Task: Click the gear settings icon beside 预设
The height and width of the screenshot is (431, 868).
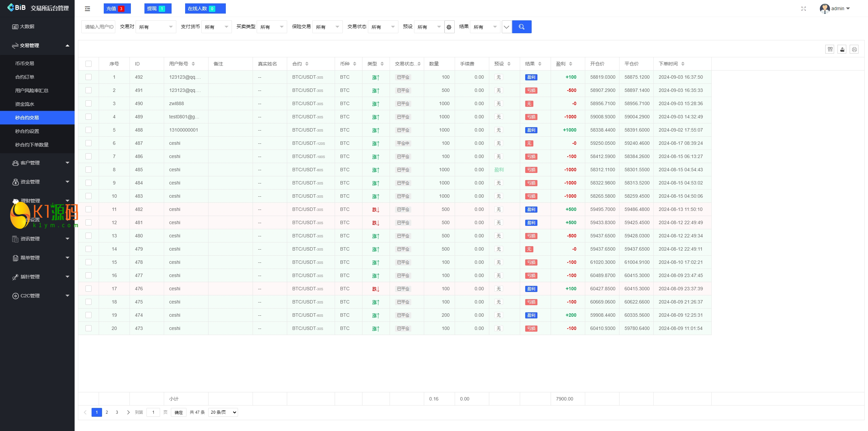Action: [x=449, y=27]
